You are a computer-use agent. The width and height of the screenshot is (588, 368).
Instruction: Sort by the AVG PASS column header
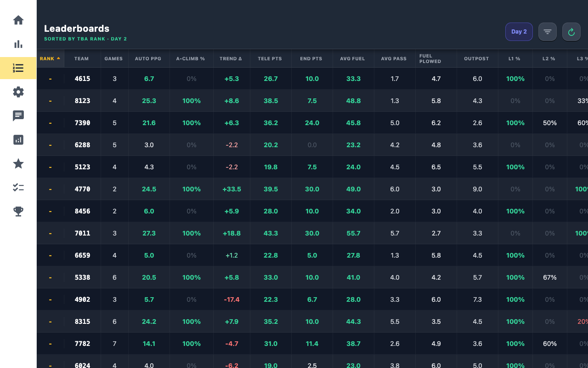395,58
